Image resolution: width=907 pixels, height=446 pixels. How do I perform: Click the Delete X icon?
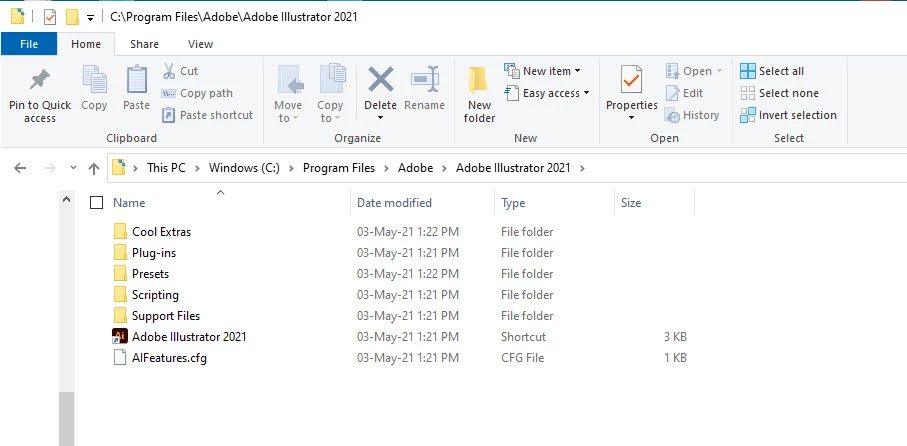[x=381, y=79]
